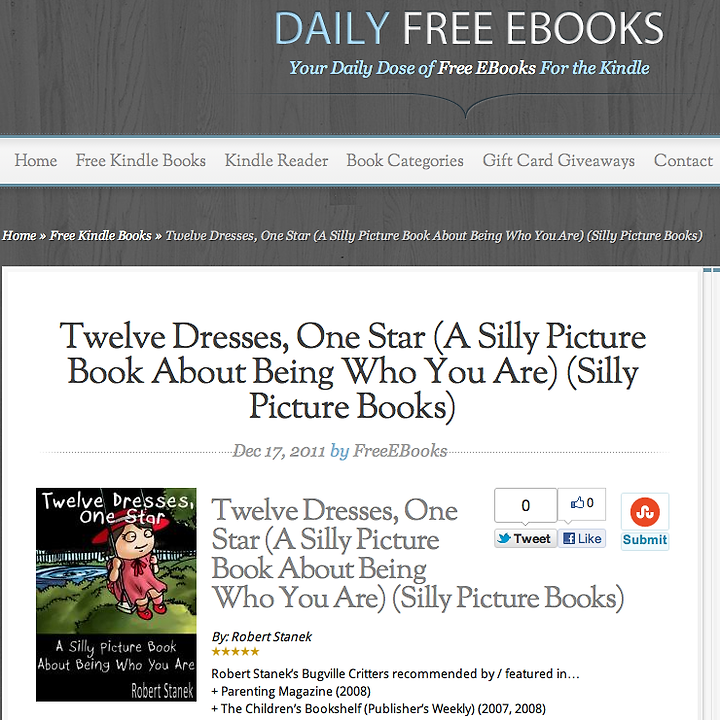Click the StumbleUpon Submit label
The image size is (720, 720).
[645, 540]
